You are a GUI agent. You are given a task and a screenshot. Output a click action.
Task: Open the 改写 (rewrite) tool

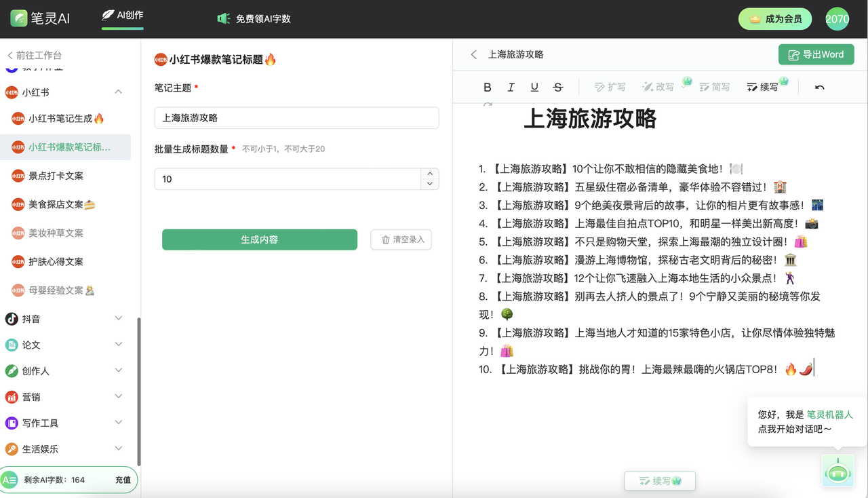pos(660,87)
